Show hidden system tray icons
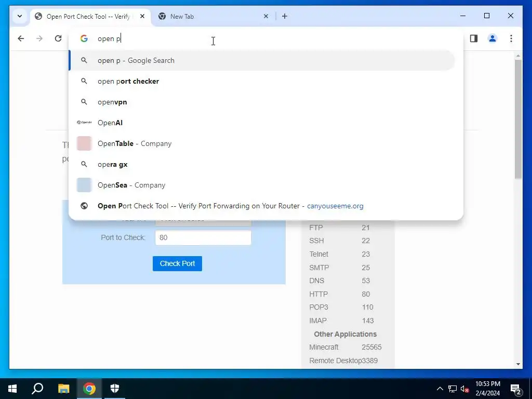Screen dimensions: 532x399 440,389
